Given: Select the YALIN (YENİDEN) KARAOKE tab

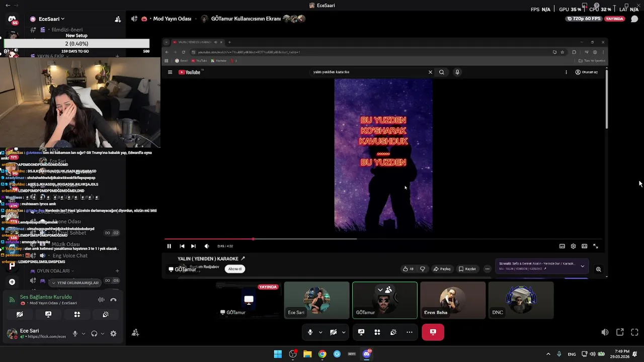Looking at the screenshot, I should point(197,42).
